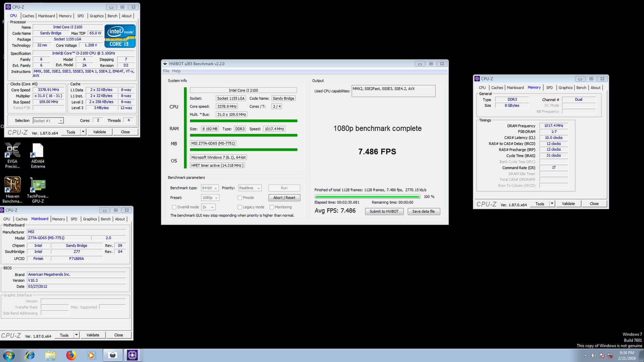Click Close in Mainboard CPU-Z window

coord(118,335)
